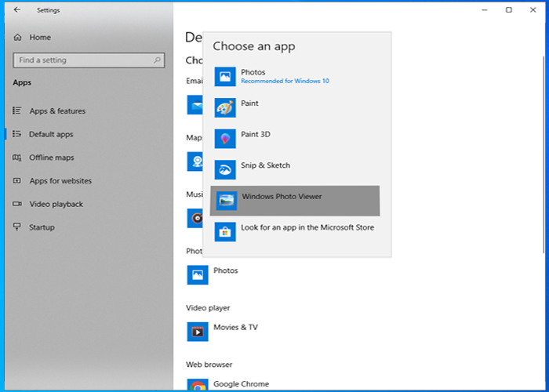The width and height of the screenshot is (549, 392).
Task: Click the Movies & TV icon
Action: click(x=198, y=332)
